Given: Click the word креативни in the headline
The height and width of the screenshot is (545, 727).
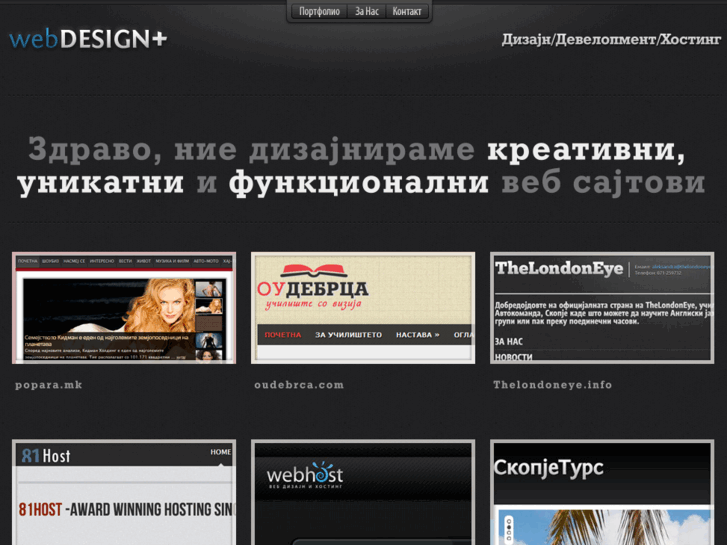Looking at the screenshot, I should [x=586, y=150].
